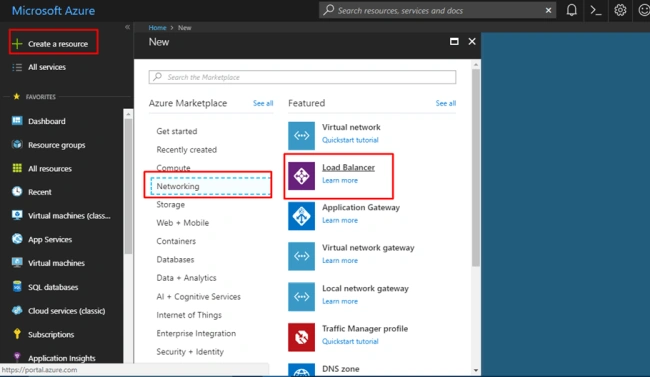650x377 pixels.
Task: Select Compute marketplace category
Action: coord(173,168)
